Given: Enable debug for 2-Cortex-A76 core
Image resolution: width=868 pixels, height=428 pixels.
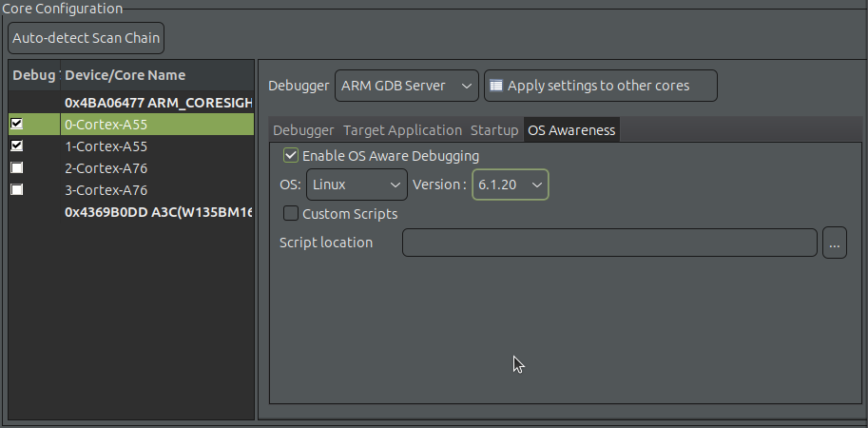Looking at the screenshot, I should (16, 168).
